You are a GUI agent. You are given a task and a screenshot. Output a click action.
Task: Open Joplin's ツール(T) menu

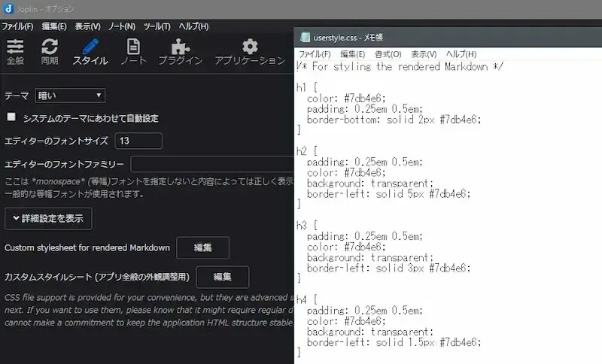click(157, 26)
